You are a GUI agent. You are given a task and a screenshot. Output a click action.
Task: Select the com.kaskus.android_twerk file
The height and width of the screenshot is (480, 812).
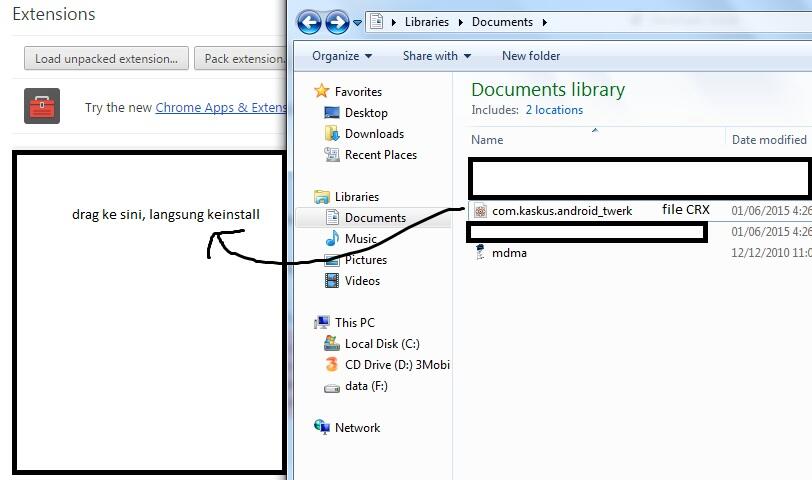pos(562,211)
